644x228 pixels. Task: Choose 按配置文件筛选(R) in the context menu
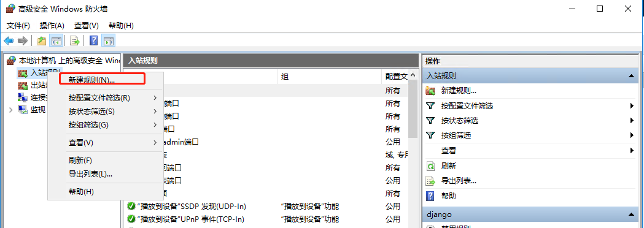[106, 98]
